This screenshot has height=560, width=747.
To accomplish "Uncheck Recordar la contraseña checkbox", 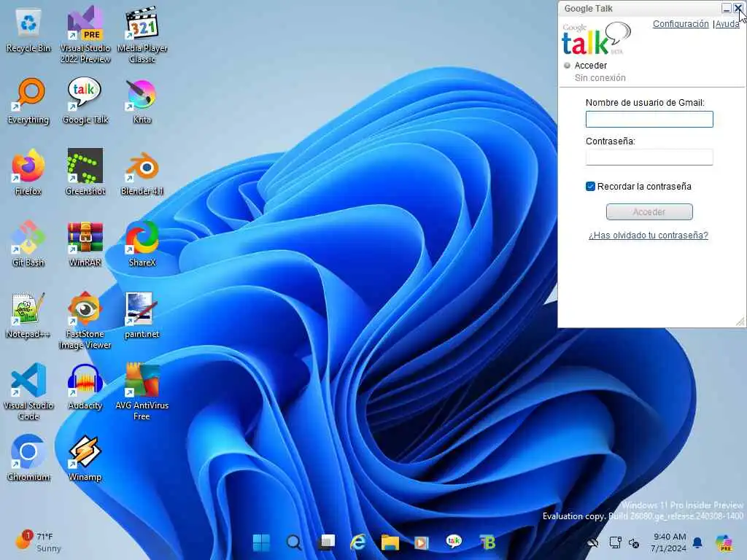I will [590, 186].
